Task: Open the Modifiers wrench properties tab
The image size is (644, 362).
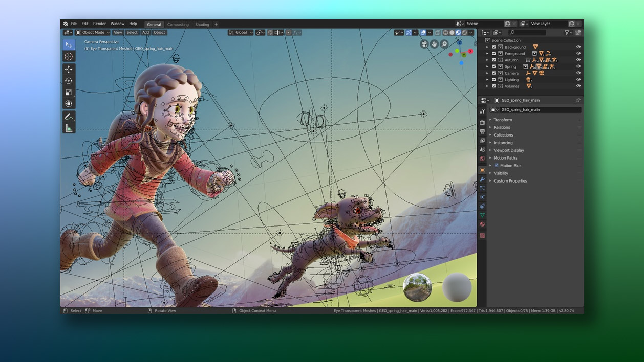Action: click(482, 179)
